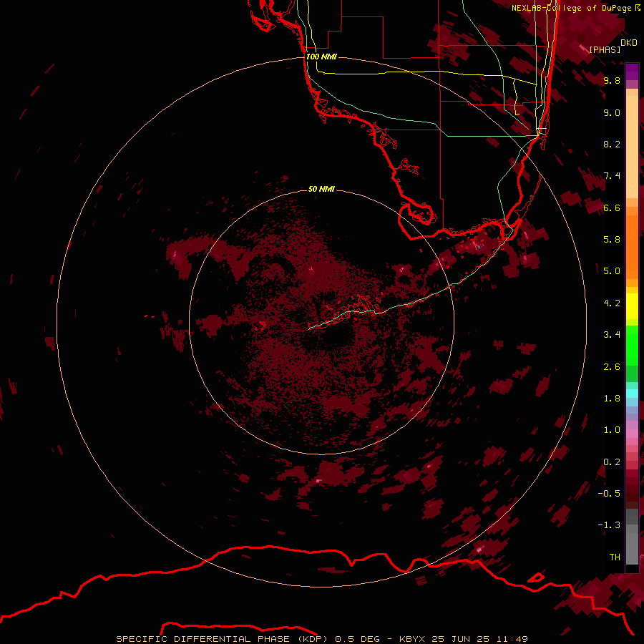Click the 6.6 scale value
The height and width of the screenshot is (644, 644).
612,208
